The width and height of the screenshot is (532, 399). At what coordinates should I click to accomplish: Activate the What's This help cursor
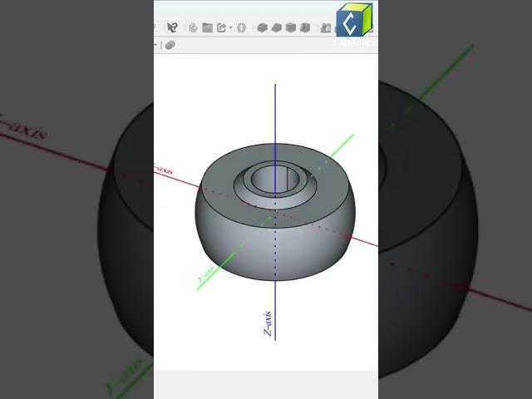(x=172, y=27)
